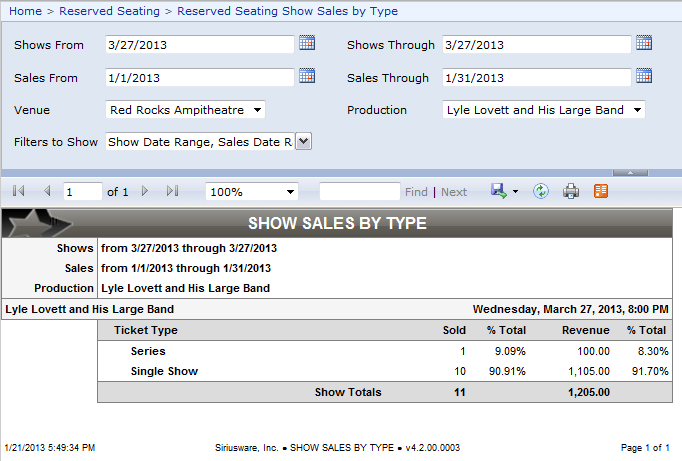Open Sales From calendar picker
Screen dimensions: 682x461
(307, 76)
